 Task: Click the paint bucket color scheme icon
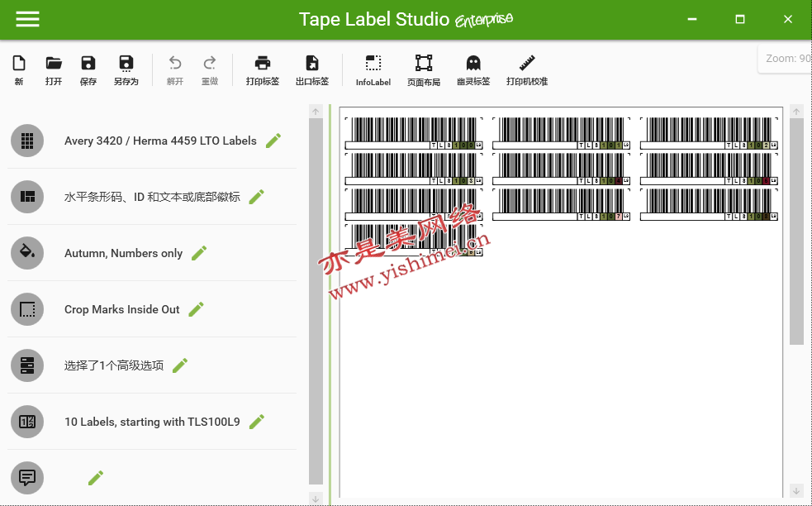pyautogui.click(x=27, y=253)
